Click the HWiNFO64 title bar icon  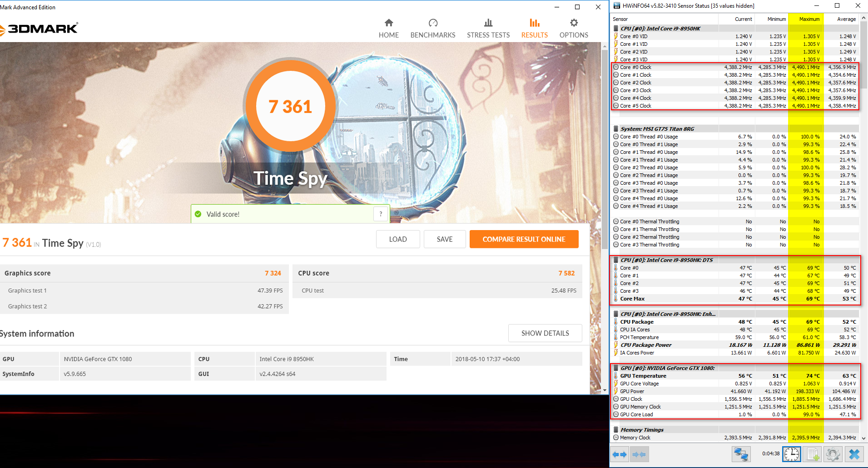point(616,6)
